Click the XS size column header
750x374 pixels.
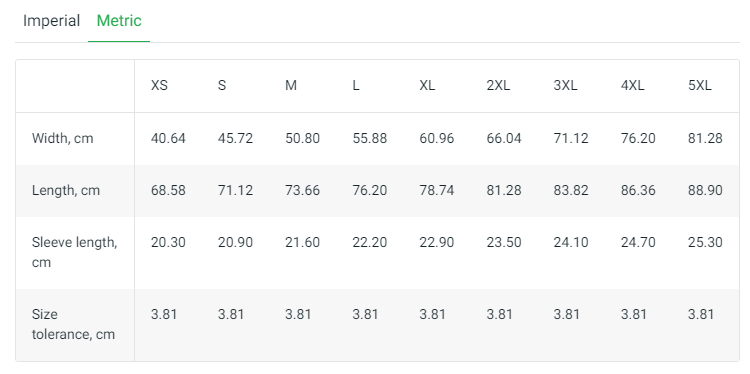pyautogui.click(x=159, y=86)
